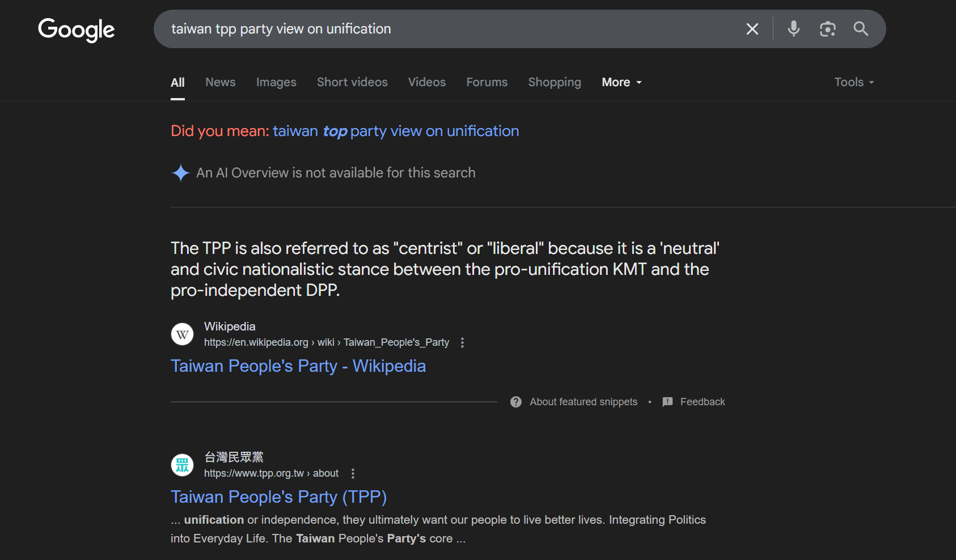Open three-dot menu for tpp.org.tw result
The height and width of the screenshot is (560, 956).
point(353,473)
